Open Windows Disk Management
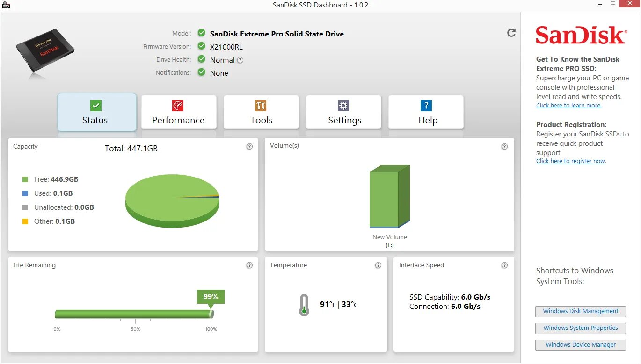Image resolution: width=641 pixels, height=364 pixels. coord(581,311)
